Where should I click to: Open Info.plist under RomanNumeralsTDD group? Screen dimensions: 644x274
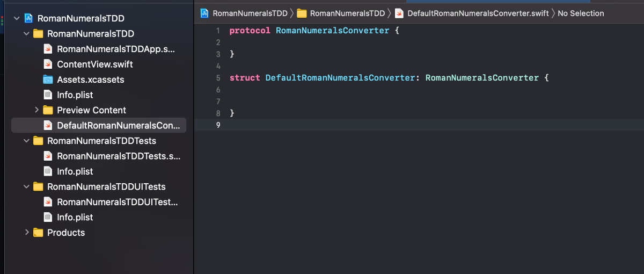(x=75, y=95)
